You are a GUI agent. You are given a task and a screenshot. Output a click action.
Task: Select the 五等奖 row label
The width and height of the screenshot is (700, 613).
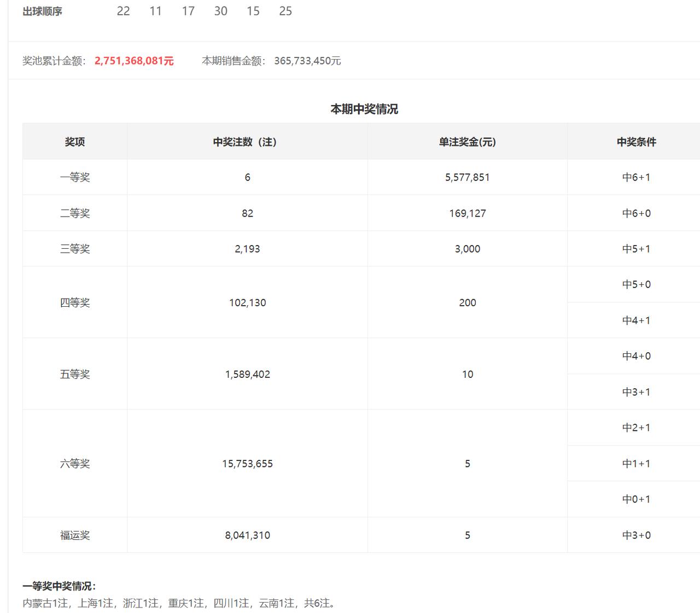[x=75, y=374]
